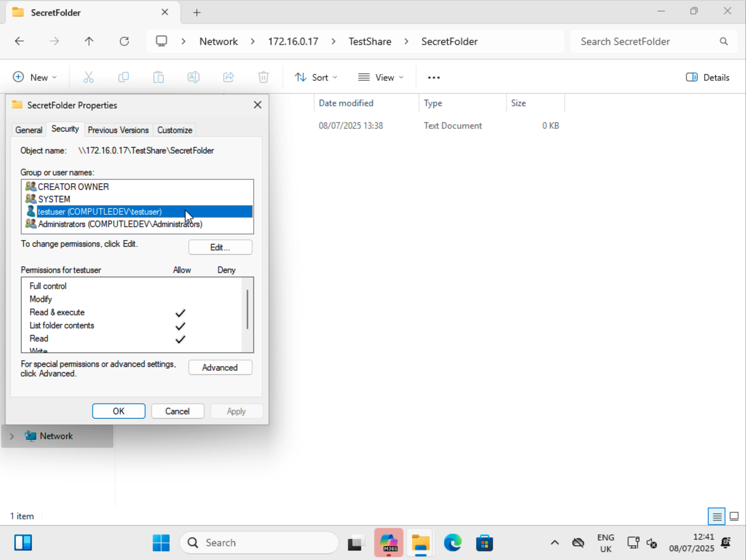Click the Delete trash icon in toolbar
This screenshot has height=560, width=746.
(x=263, y=78)
